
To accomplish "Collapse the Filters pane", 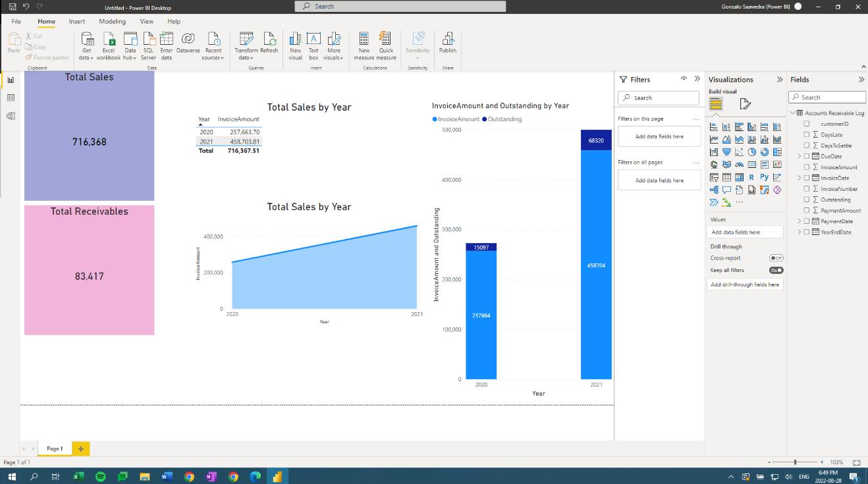I will (x=697, y=79).
